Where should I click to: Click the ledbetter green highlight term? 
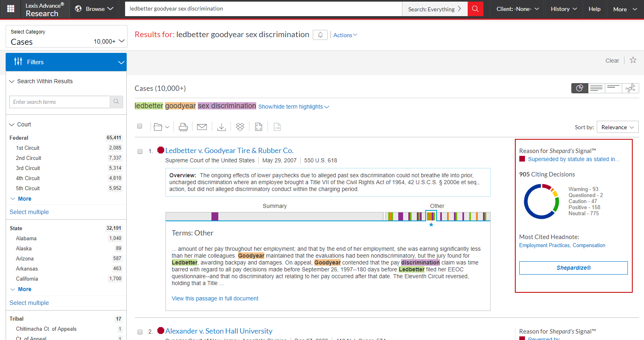[149, 106]
